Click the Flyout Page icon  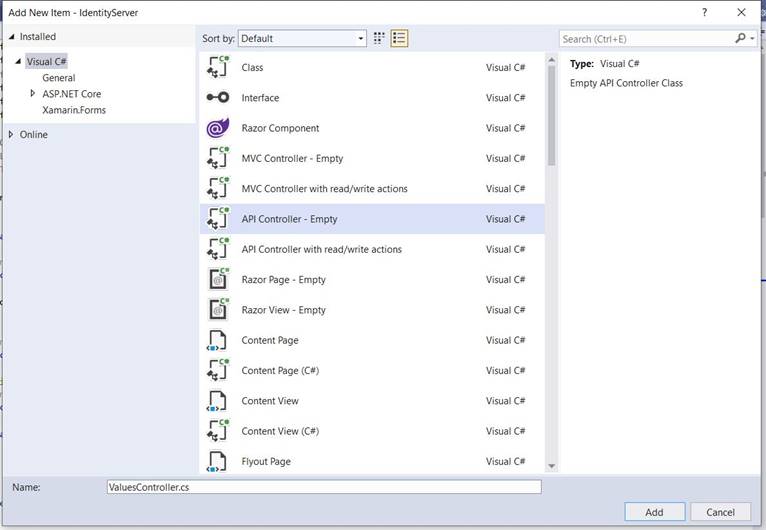(217, 462)
